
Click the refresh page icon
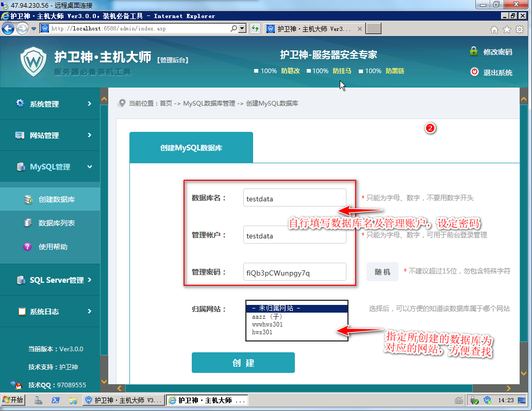pos(255,29)
